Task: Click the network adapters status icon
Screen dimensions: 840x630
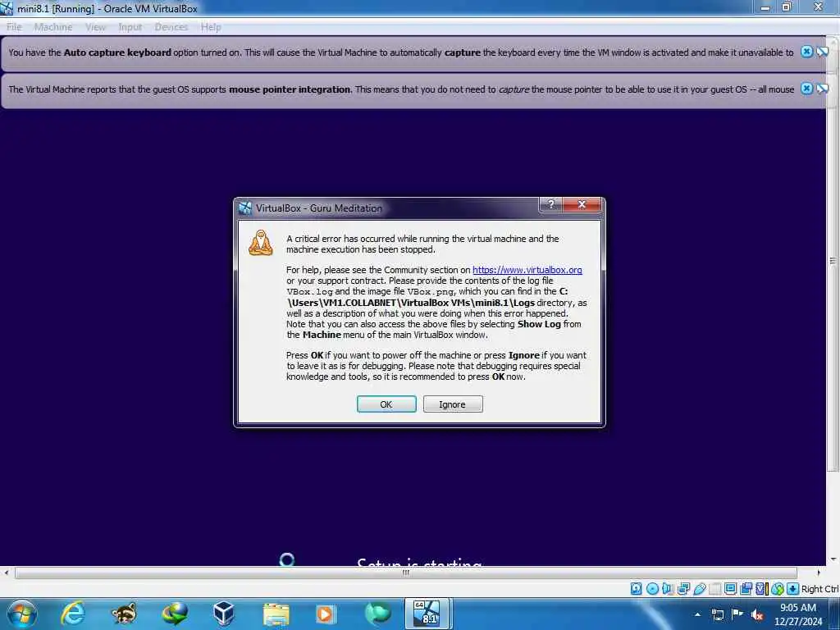Action: click(x=683, y=589)
